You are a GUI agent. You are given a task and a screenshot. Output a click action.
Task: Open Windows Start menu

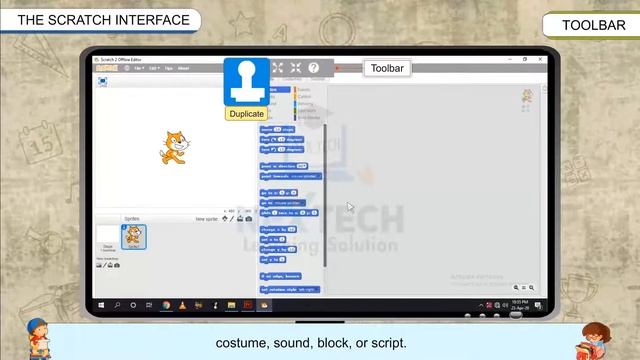101,305
